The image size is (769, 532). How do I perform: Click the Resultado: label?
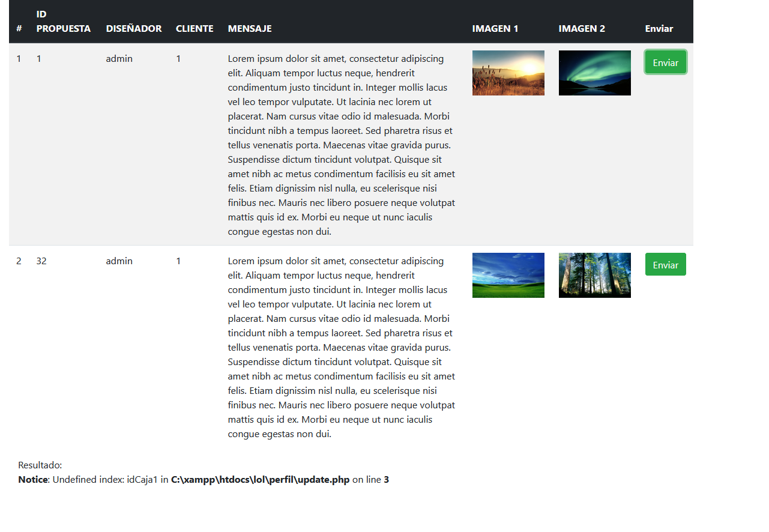(x=40, y=465)
